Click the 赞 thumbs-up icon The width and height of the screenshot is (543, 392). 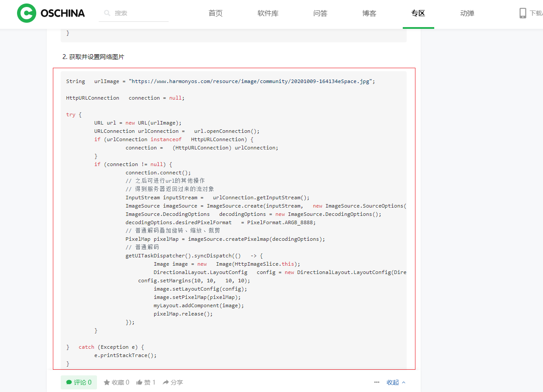pos(139,382)
